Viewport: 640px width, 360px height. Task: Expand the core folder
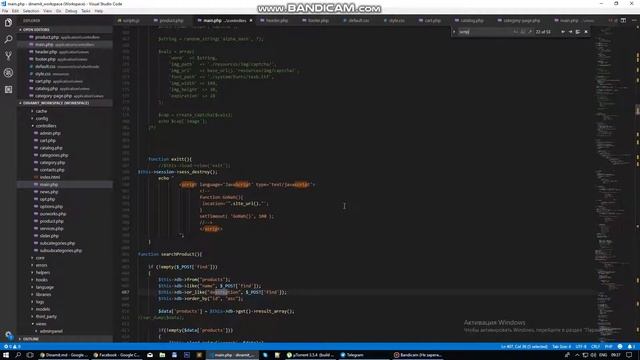[40, 258]
